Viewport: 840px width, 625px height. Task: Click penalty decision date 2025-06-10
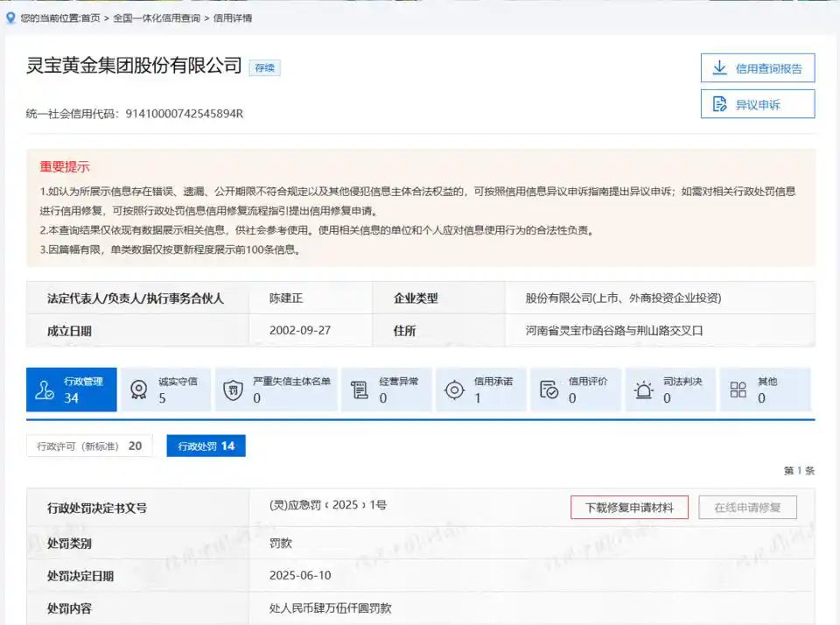click(x=300, y=575)
